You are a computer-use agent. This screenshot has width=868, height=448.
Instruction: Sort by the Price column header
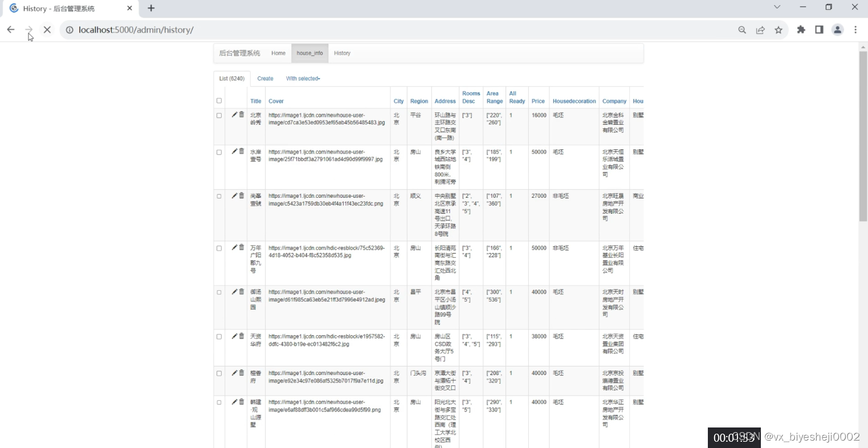[x=538, y=101]
